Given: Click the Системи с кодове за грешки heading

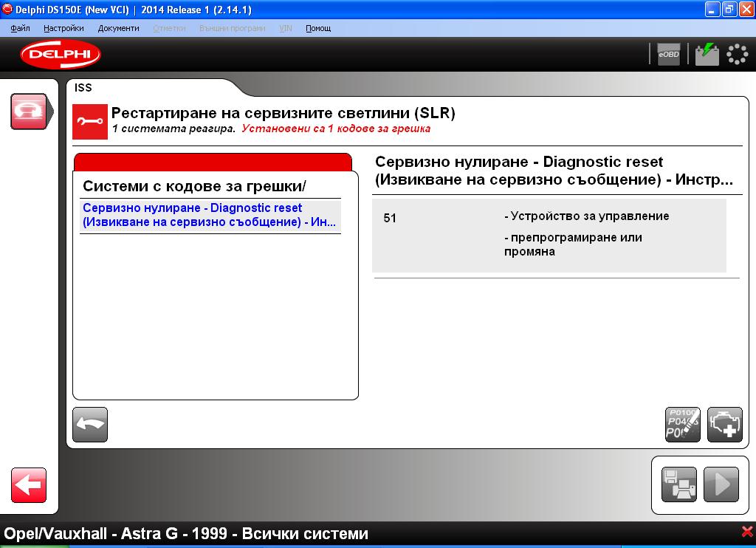Looking at the screenshot, I should [194, 186].
